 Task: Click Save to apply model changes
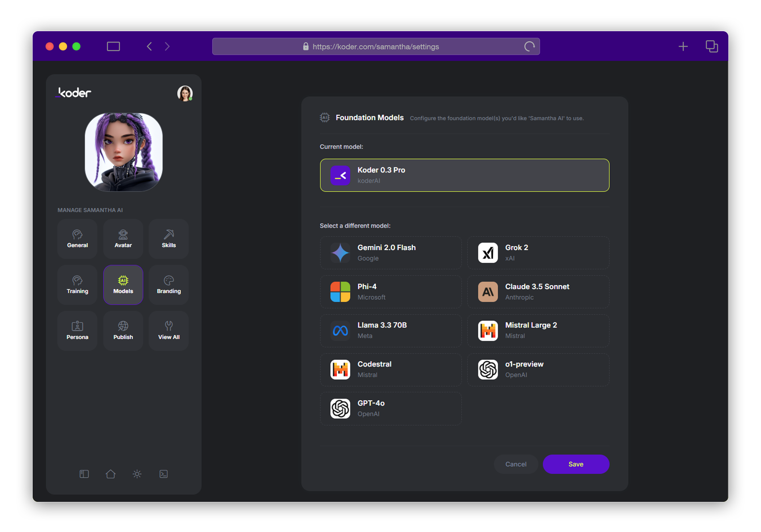point(576,464)
